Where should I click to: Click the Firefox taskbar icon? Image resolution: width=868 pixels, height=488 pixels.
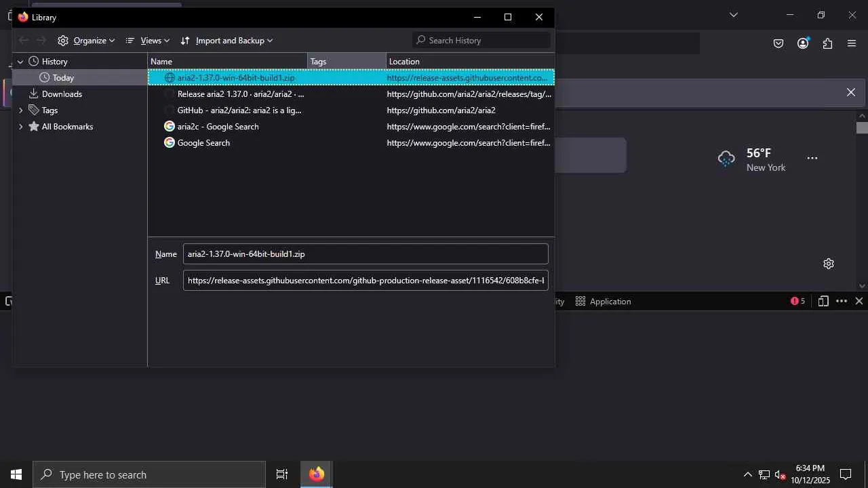coord(317,474)
